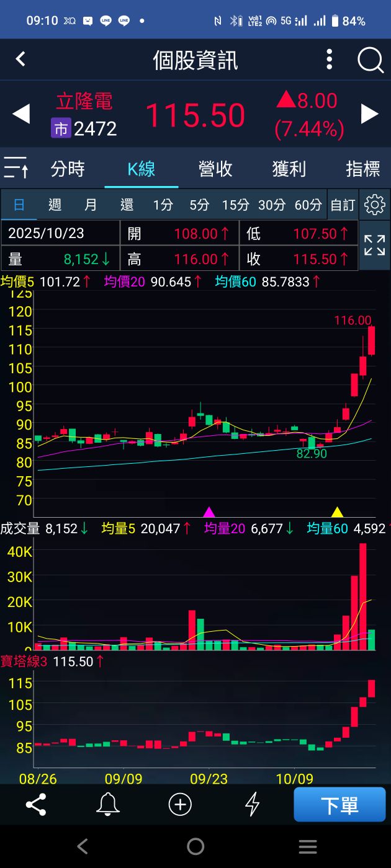Viewport: 391px width, 868px height.
Task: Open the 自訂 custom period option
Action: pos(343,205)
